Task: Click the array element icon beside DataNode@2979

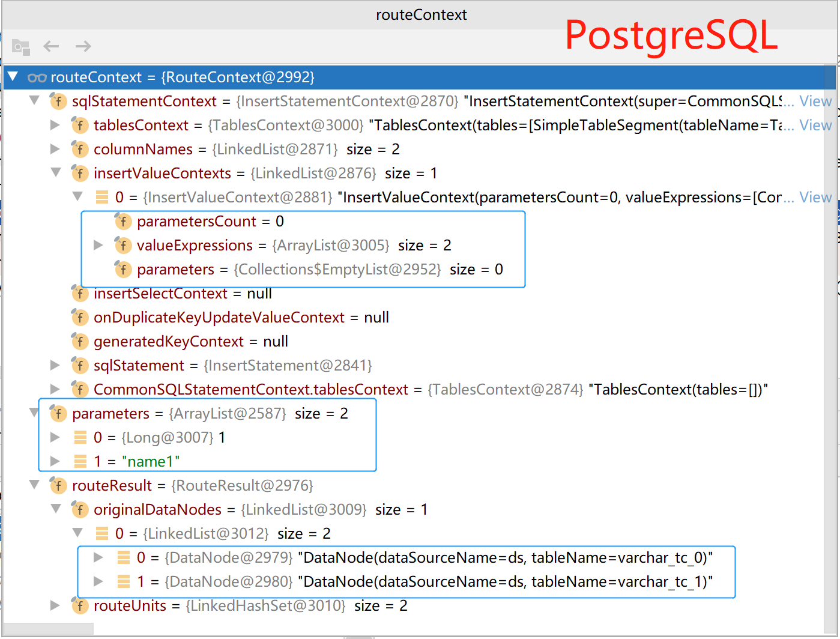Action: click(123, 557)
